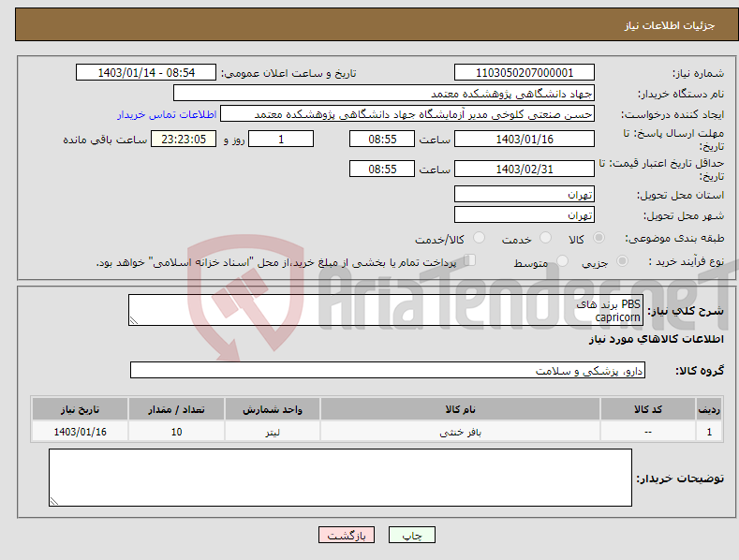Screen dimensions: 739x560
Task: Click the response deadline date 1403/01/16 field
Action: [x=525, y=139]
